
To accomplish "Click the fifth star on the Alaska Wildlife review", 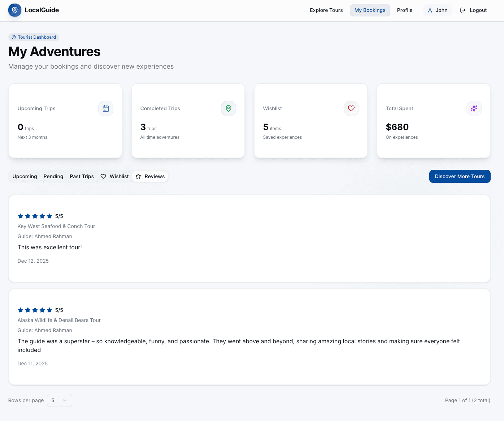I will (49, 310).
